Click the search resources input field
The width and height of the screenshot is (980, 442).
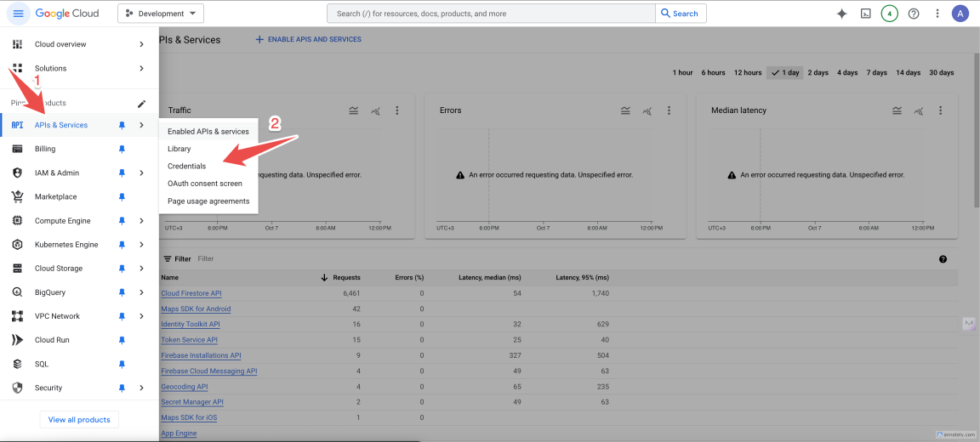[490, 14]
